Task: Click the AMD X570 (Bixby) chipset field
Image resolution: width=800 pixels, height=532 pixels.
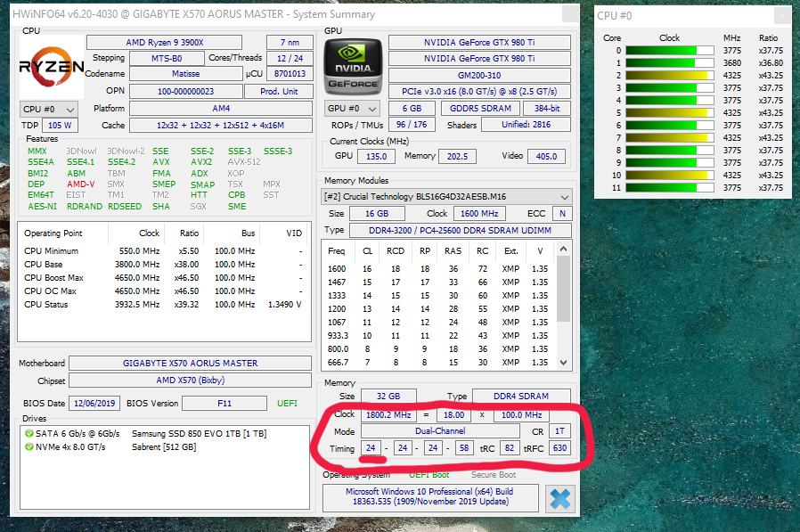Action: (x=191, y=380)
